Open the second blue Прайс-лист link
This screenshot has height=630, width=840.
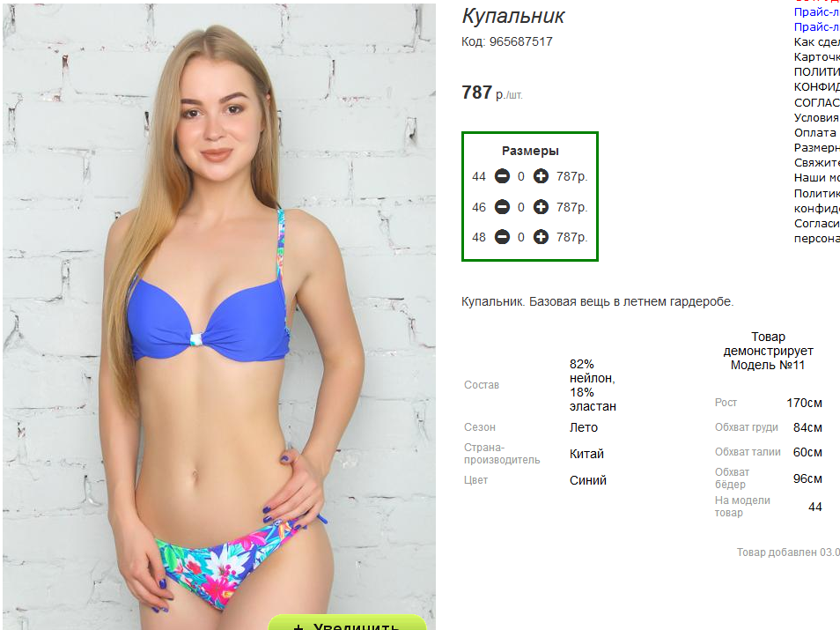(816, 26)
